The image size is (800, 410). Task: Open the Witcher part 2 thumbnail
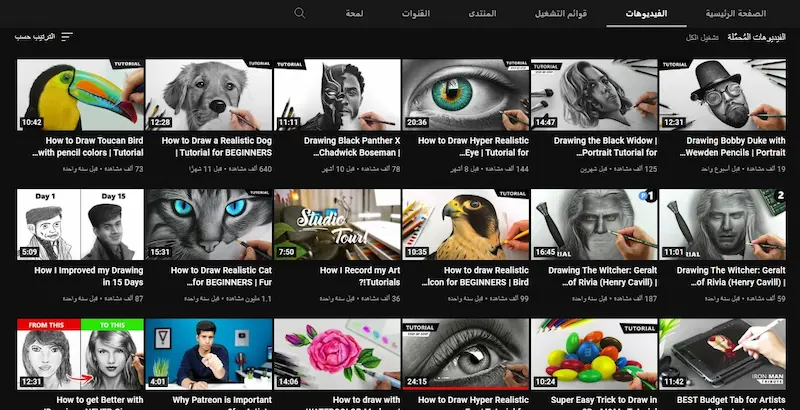(x=722, y=225)
